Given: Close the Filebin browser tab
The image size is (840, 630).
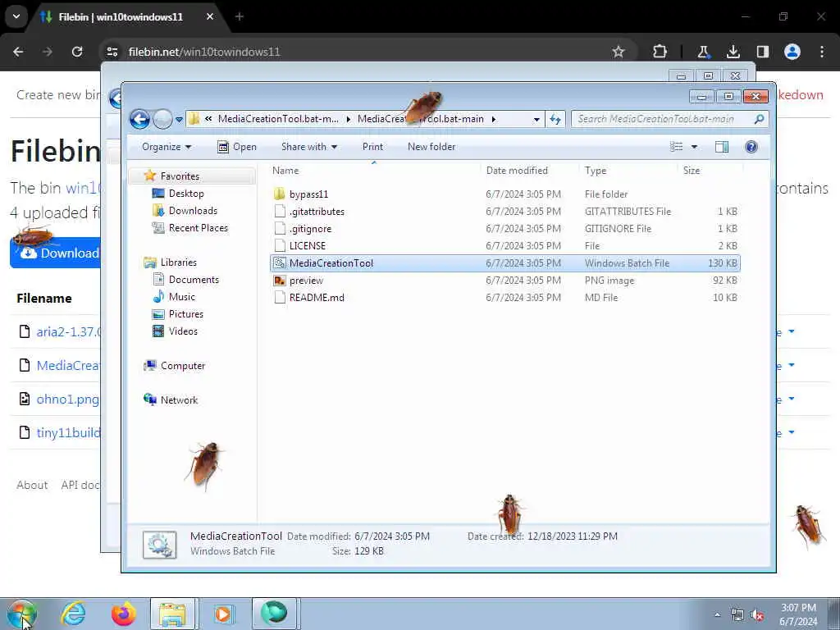Looking at the screenshot, I should (210, 16).
